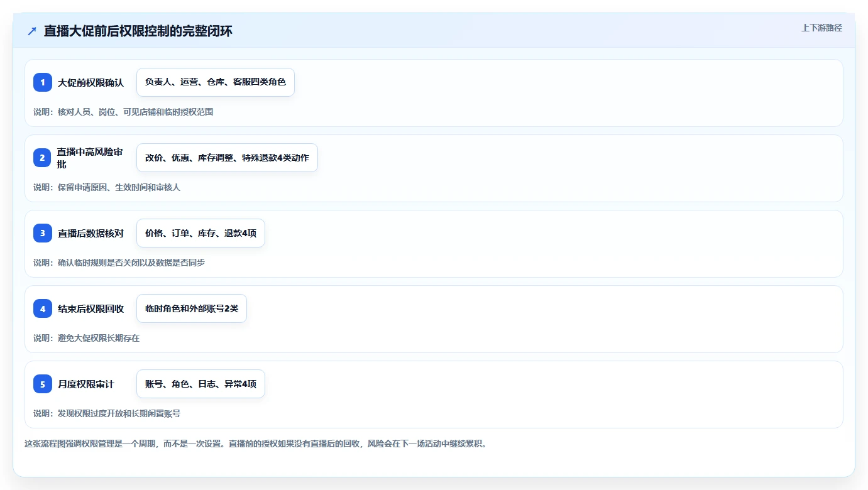
Task: Select the step title 结束后权限回收
Action: click(91, 308)
